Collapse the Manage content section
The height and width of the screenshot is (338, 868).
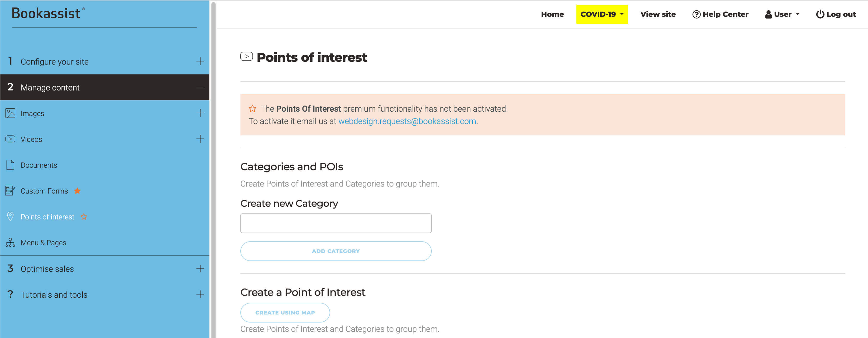(x=200, y=87)
